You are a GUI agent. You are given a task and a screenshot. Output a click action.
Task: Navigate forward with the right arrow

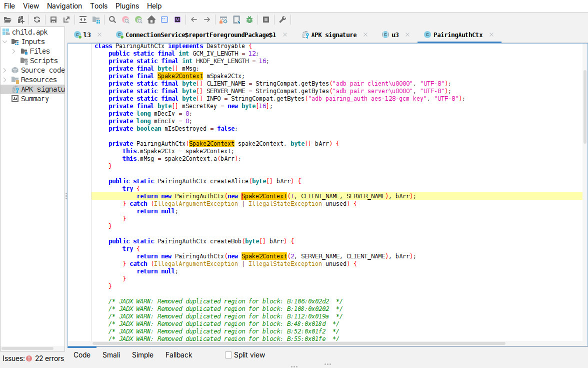click(207, 20)
